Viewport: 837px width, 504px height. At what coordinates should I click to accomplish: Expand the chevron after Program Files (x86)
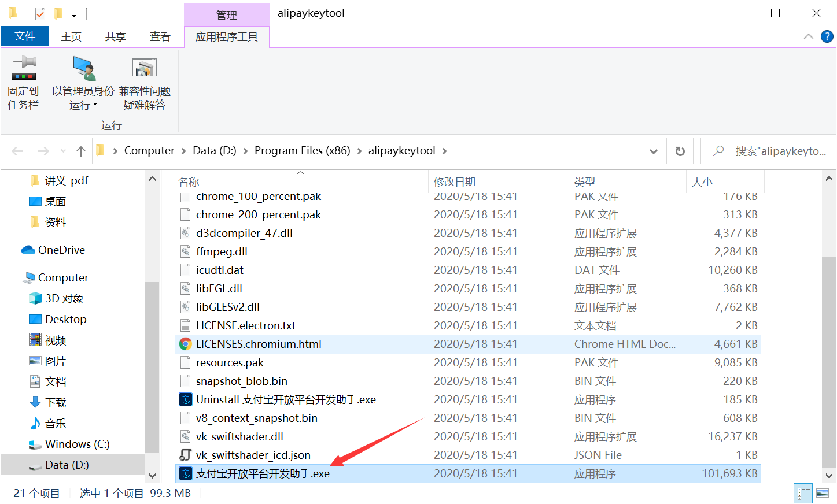click(359, 151)
